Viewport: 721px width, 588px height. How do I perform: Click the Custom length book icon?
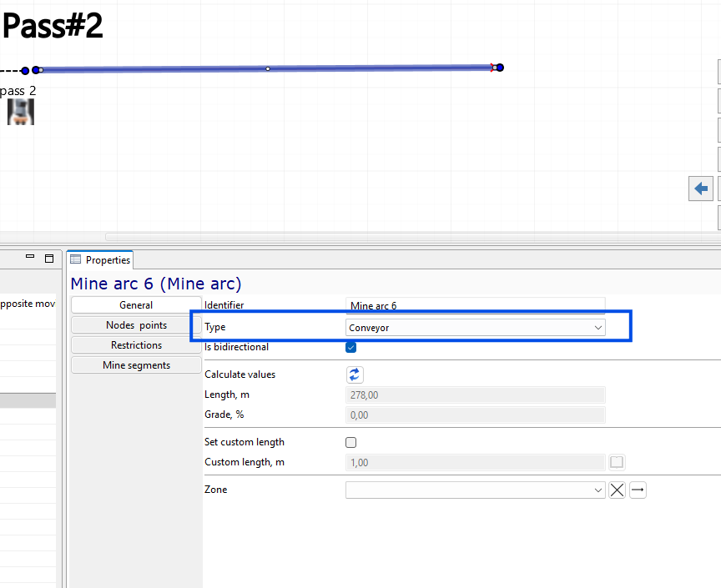click(x=617, y=462)
